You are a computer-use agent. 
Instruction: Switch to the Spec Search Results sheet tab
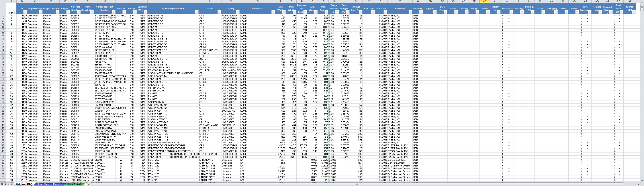click(x=49, y=184)
